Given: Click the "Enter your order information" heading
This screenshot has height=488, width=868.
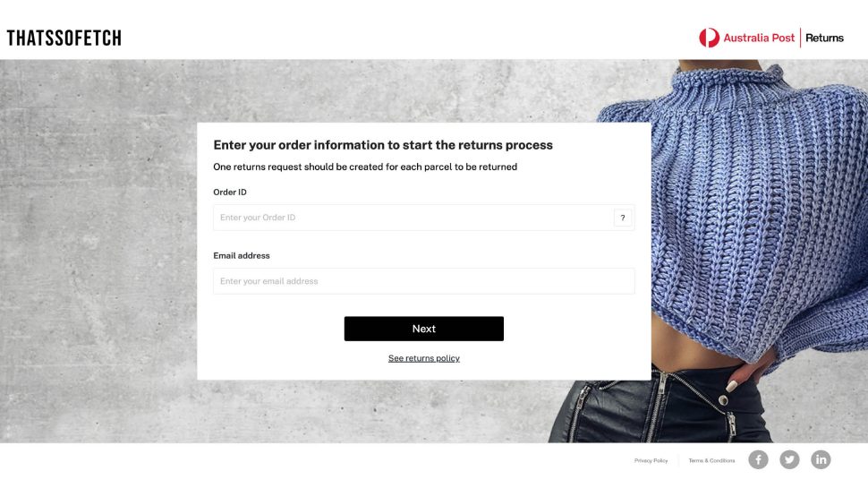Looking at the screenshot, I should point(383,145).
